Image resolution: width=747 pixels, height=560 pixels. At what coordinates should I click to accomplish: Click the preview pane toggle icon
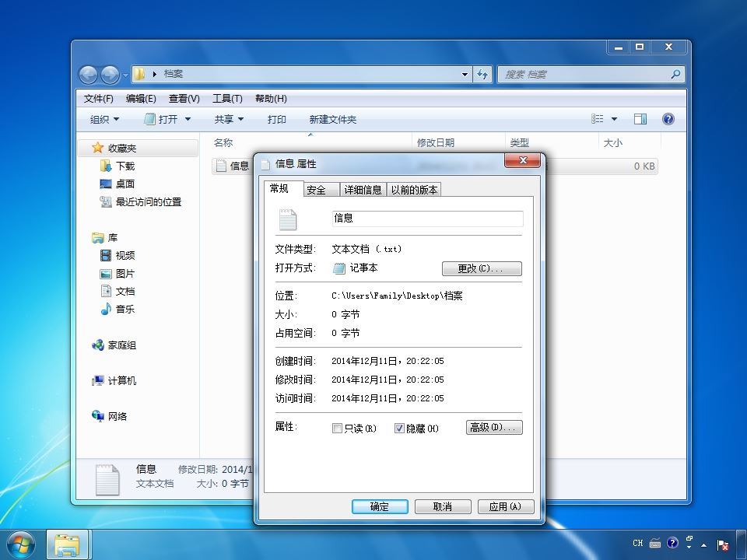(x=640, y=119)
